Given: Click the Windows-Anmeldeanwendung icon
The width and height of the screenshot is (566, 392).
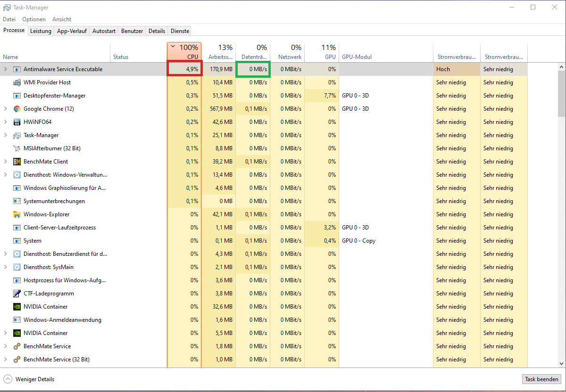Looking at the screenshot, I should (x=17, y=320).
